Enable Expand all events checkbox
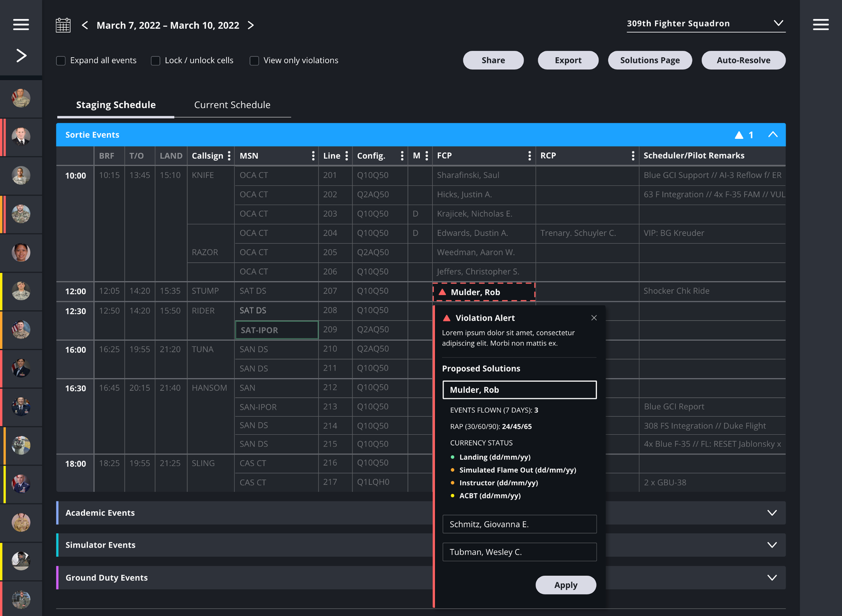Screen dimensions: 842x616 click(61, 61)
